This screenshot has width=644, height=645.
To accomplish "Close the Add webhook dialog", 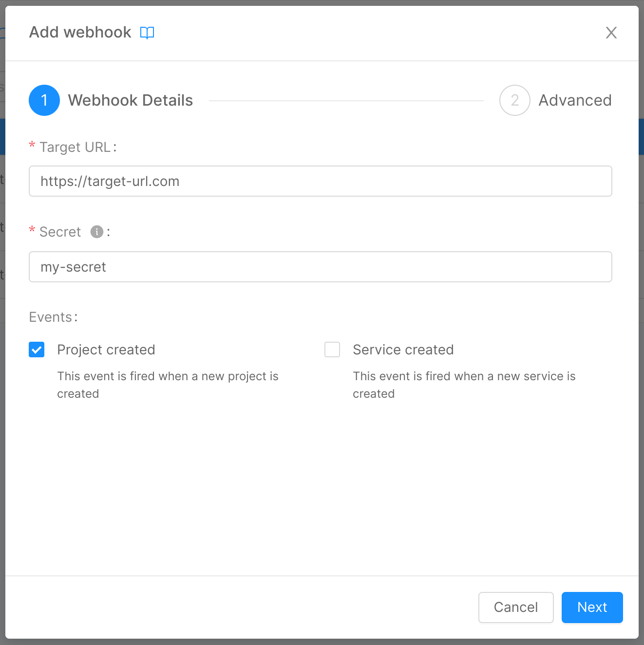I will coord(611,33).
